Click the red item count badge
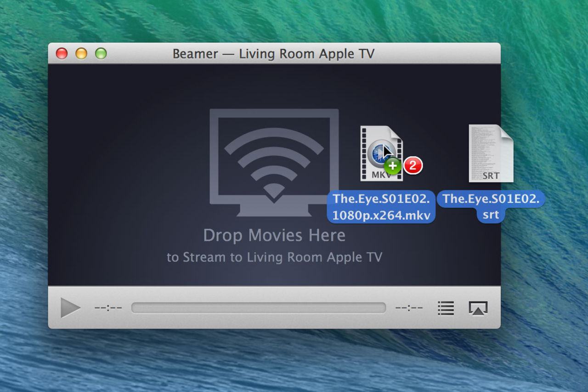This screenshot has height=392, width=588. point(413,166)
